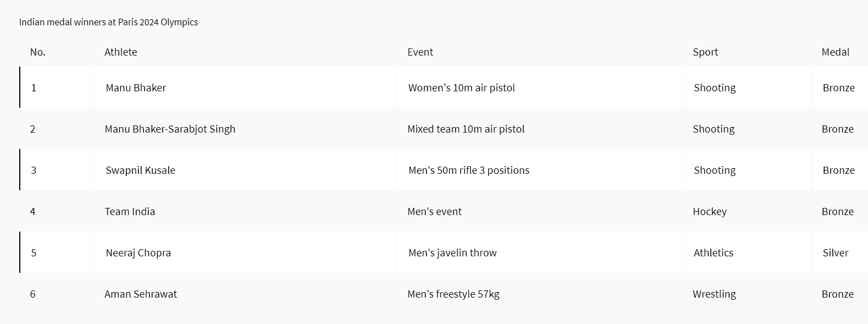The height and width of the screenshot is (324, 868).
Task: Click Men's 50m rifle 3 positions
Action: coord(469,171)
